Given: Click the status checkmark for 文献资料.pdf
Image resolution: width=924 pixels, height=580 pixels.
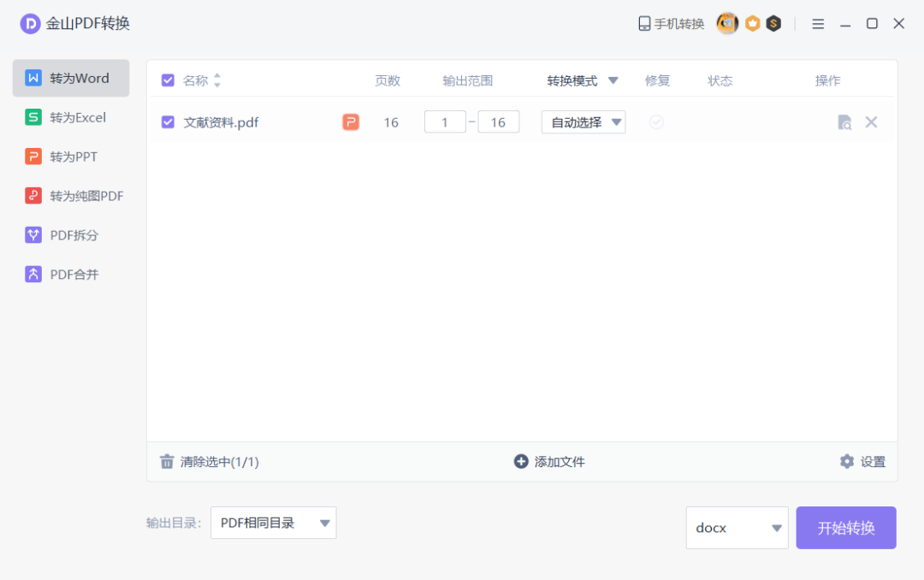Looking at the screenshot, I should pyautogui.click(x=656, y=121).
